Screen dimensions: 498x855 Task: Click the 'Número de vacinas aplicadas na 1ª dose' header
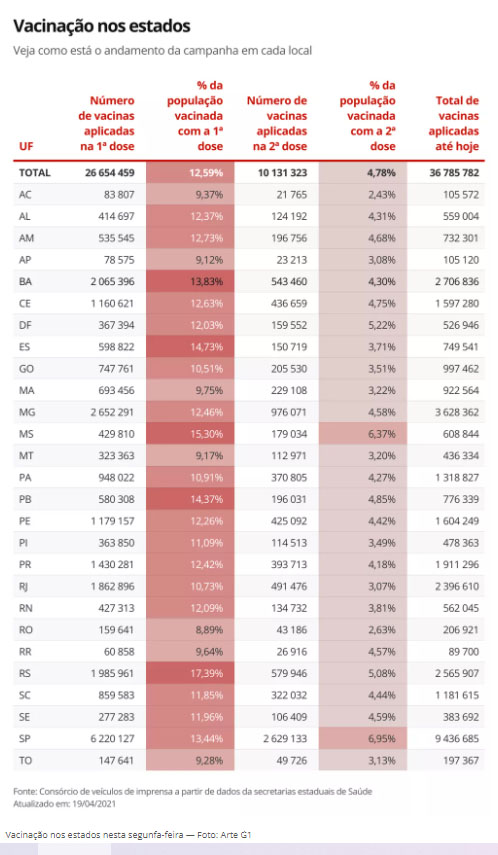click(x=106, y=124)
